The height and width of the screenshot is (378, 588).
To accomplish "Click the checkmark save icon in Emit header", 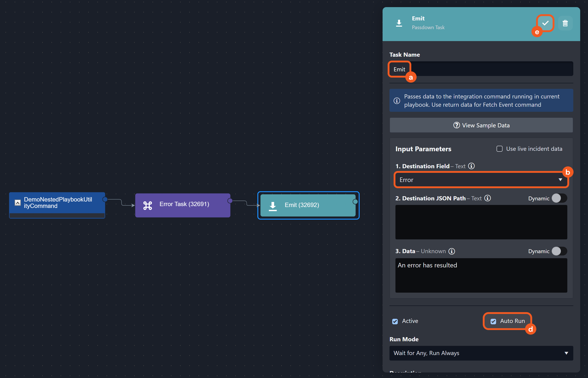I will (x=545, y=23).
